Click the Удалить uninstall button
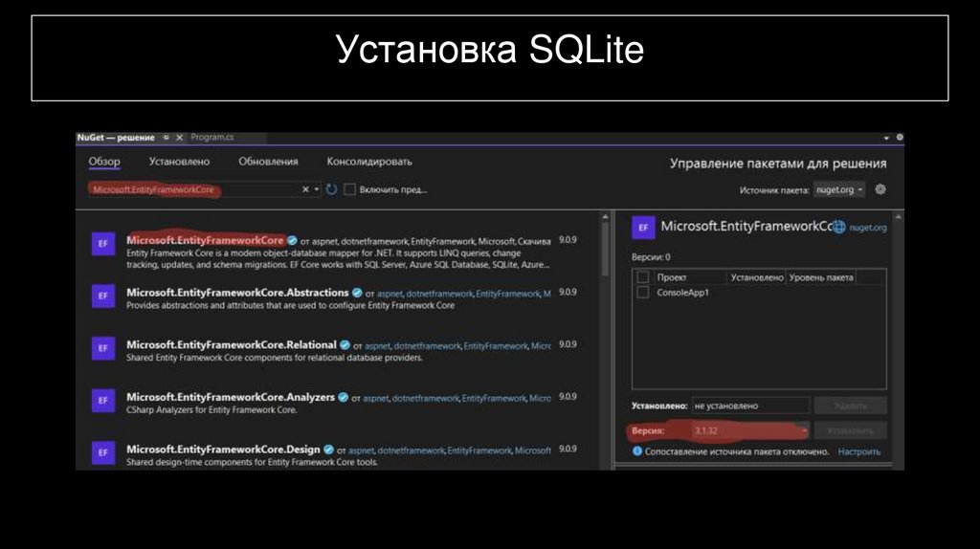 coord(850,406)
